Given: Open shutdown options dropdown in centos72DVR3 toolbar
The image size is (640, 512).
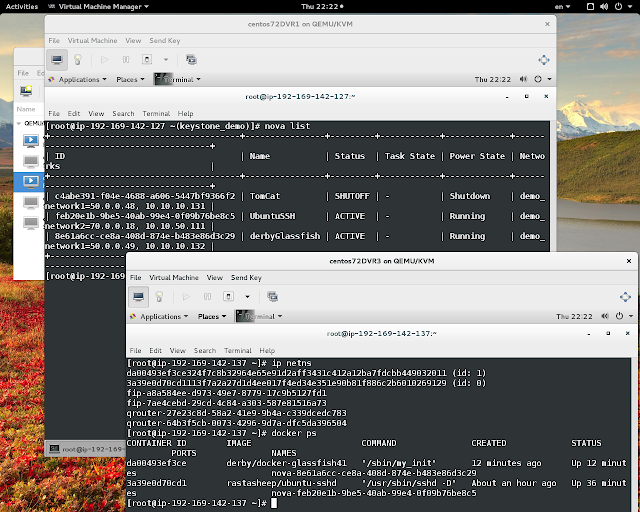Looking at the screenshot, I should pyautogui.click(x=247, y=296).
